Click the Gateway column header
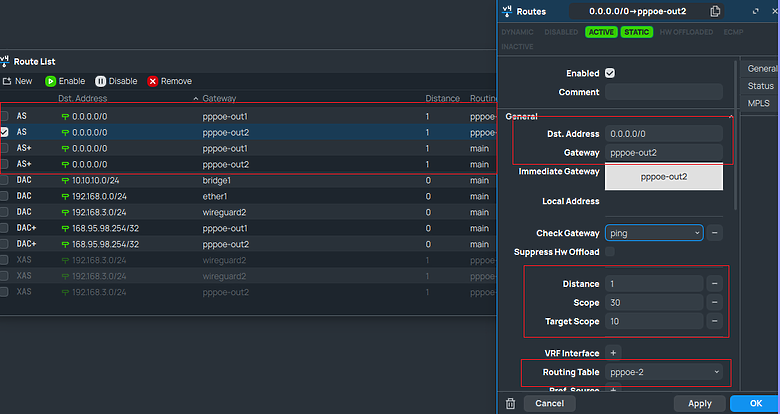 tap(219, 99)
